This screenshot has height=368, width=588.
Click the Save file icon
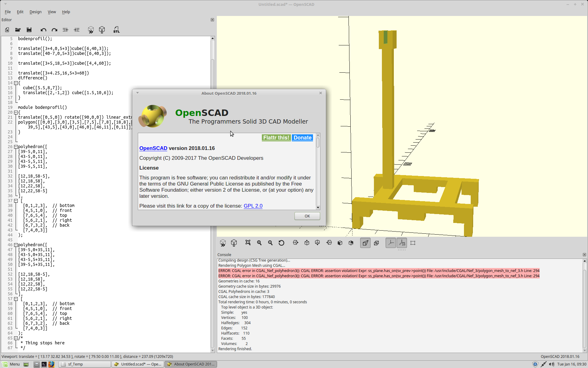pyautogui.click(x=29, y=30)
